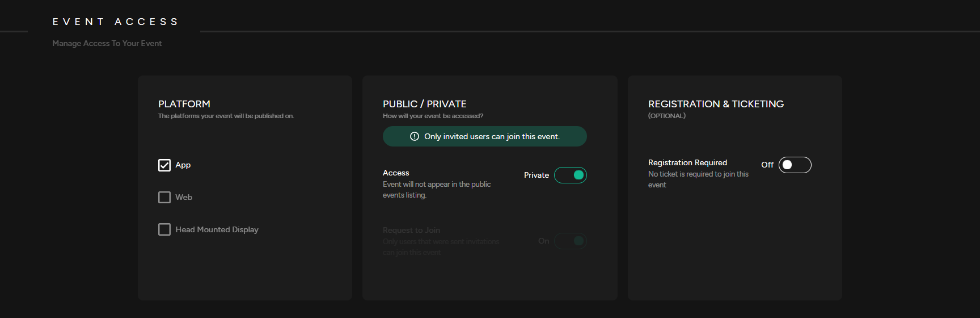
Task: Click the REGISTRATION & TICKETING heading
Action: pyautogui.click(x=716, y=104)
